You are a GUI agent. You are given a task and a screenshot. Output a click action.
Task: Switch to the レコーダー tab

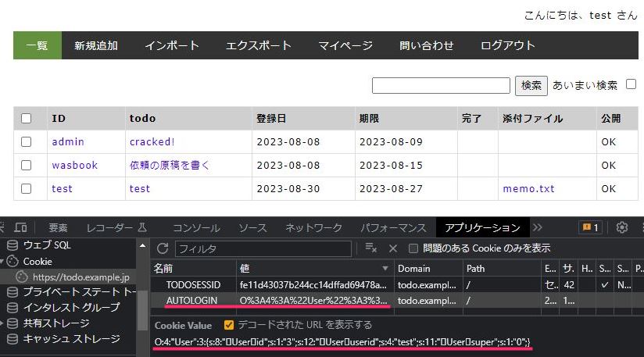click(x=116, y=228)
